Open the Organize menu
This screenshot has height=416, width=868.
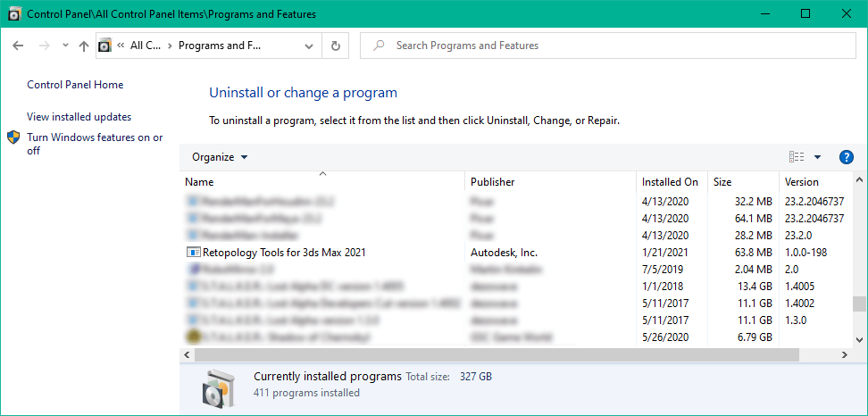[220, 157]
